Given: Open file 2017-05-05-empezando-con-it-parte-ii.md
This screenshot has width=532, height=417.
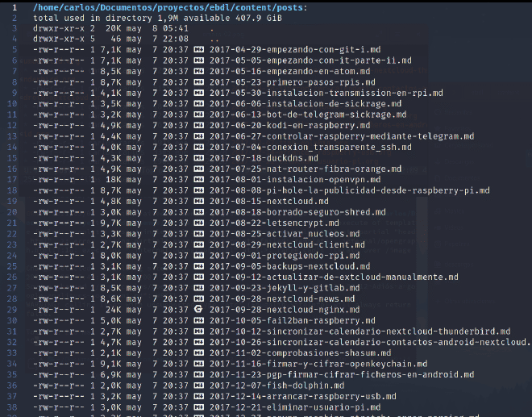Looking at the screenshot, I should tap(310, 60).
